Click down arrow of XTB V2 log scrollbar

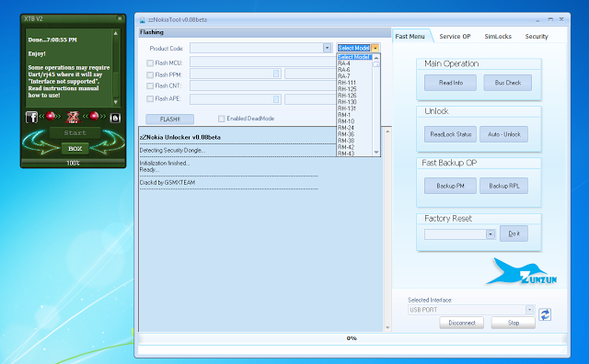coord(116,102)
